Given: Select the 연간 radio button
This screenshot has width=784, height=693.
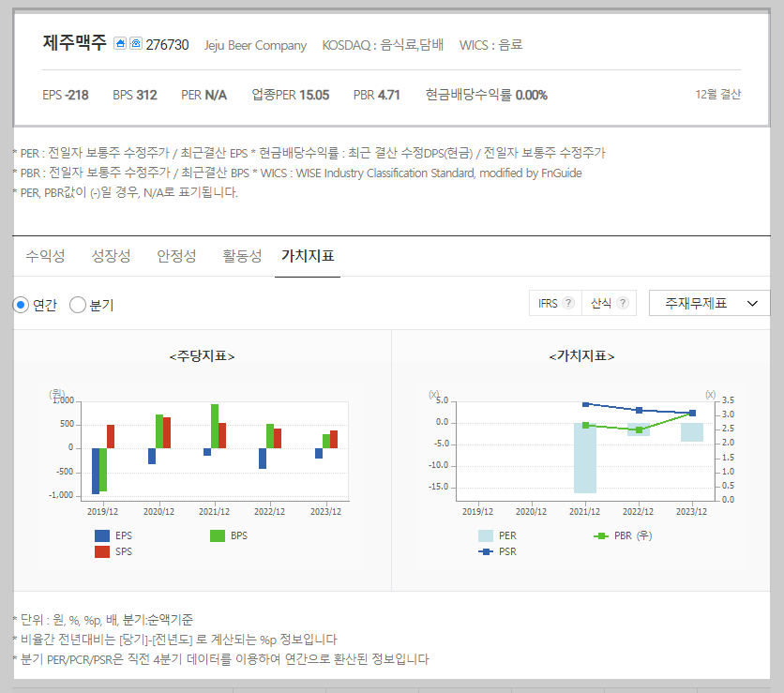Looking at the screenshot, I should (x=21, y=305).
